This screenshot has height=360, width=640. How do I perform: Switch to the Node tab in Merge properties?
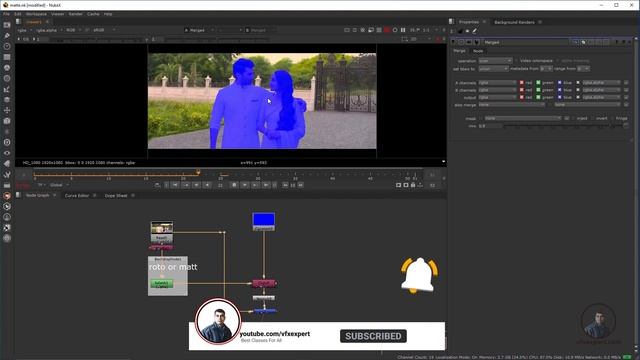pyautogui.click(x=478, y=51)
